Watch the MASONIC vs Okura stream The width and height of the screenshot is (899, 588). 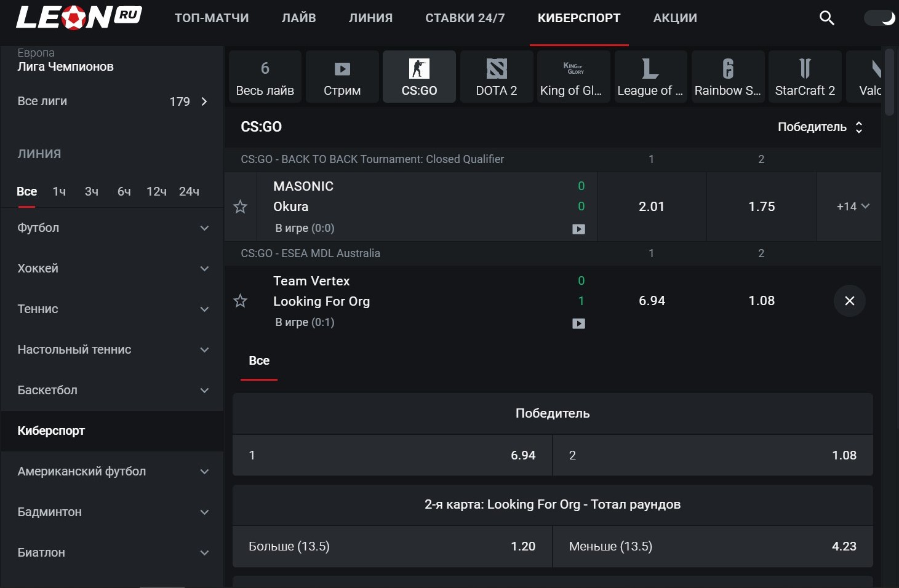click(578, 229)
